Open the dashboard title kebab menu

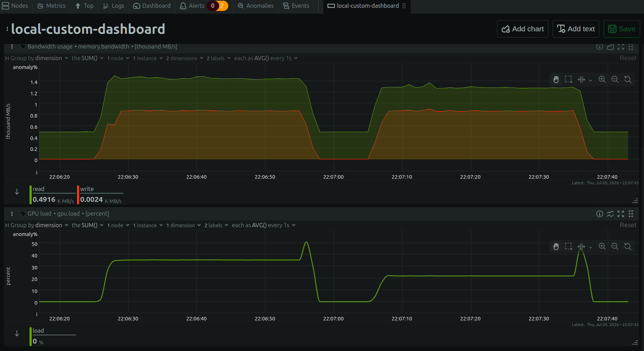pos(7,29)
